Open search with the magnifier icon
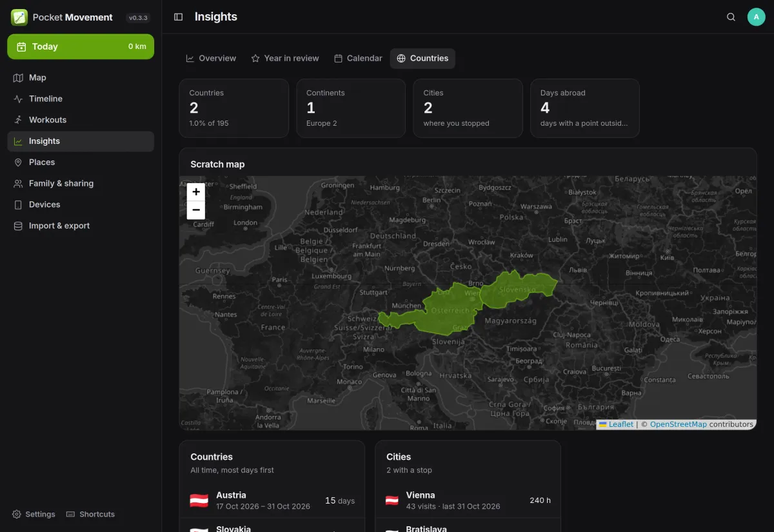The width and height of the screenshot is (774, 532). (x=731, y=17)
